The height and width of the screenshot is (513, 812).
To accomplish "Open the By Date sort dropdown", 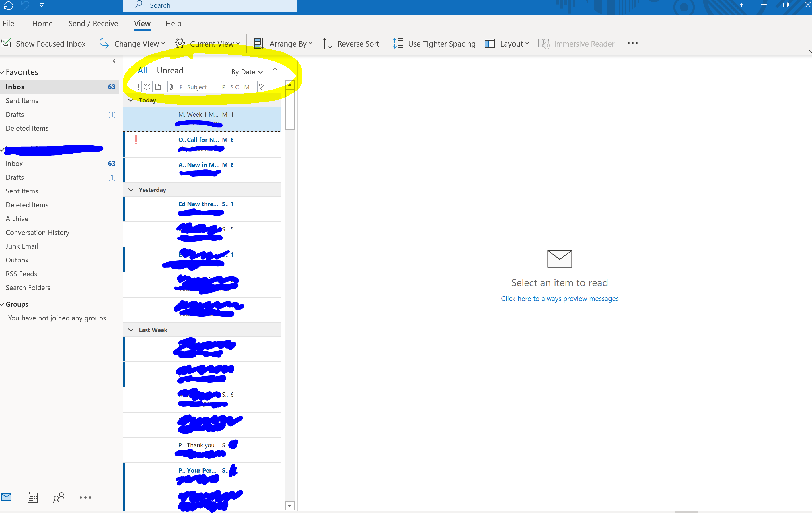I will 246,71.
